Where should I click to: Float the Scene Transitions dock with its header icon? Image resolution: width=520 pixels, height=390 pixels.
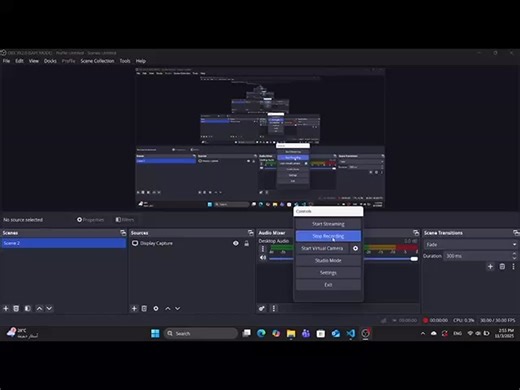[x=516, y=233]
